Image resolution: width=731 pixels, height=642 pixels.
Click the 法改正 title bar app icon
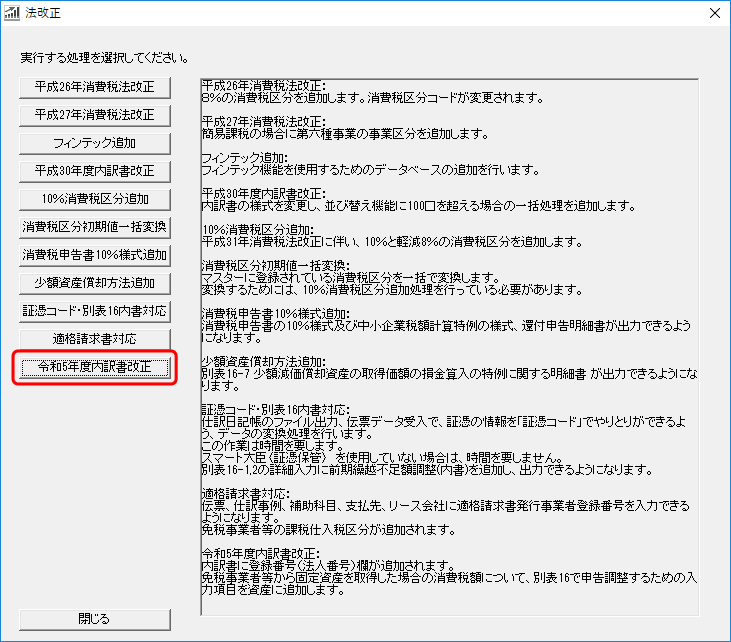click(13, 13)
